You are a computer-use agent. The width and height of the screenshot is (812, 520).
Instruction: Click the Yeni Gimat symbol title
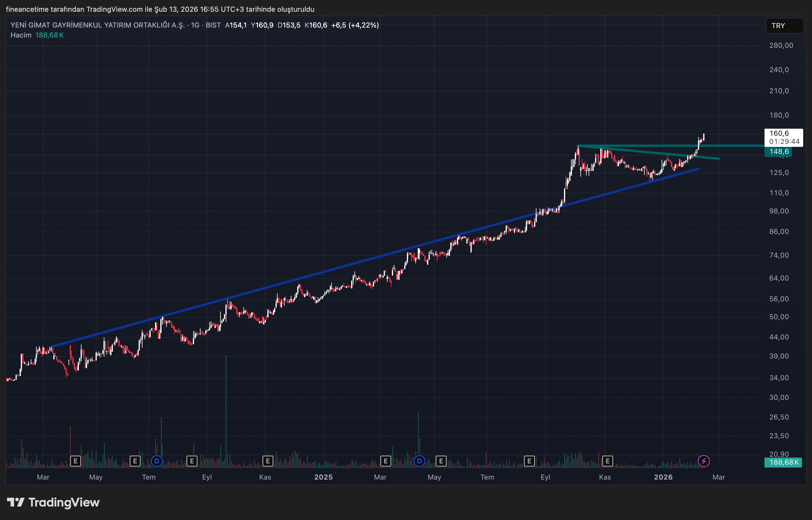[98, 25]
